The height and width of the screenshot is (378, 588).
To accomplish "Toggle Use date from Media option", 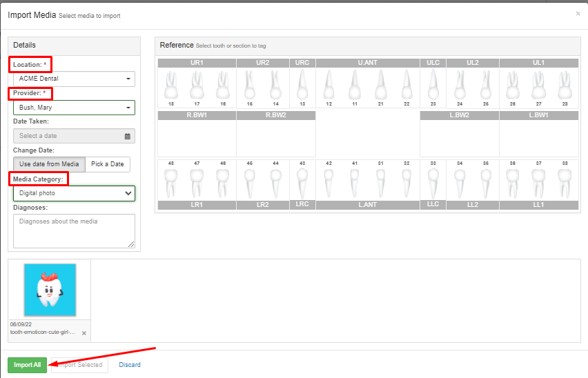I will click(49, 164).
